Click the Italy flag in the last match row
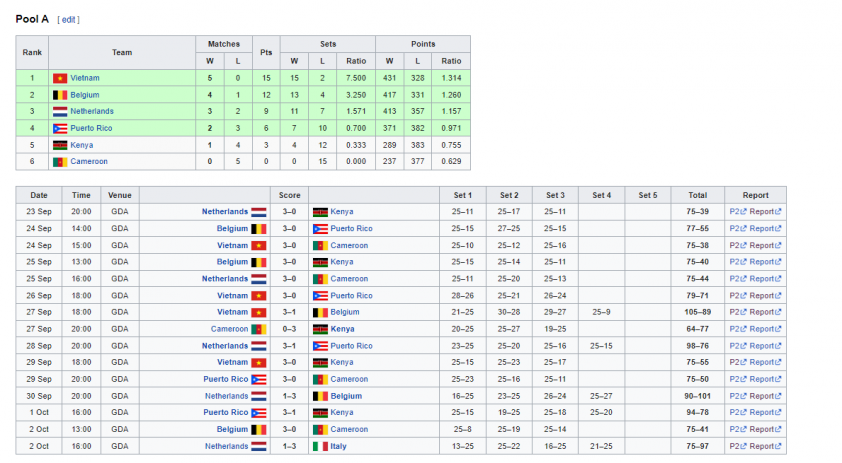Viewport: 842px width, 463px height. coord(320,446)
